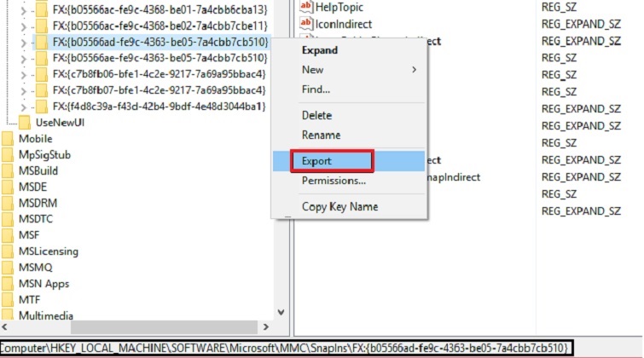Click the MSN Apps folder icon
Viewport: 644px width, 358px height.
(x=8, y=284)
